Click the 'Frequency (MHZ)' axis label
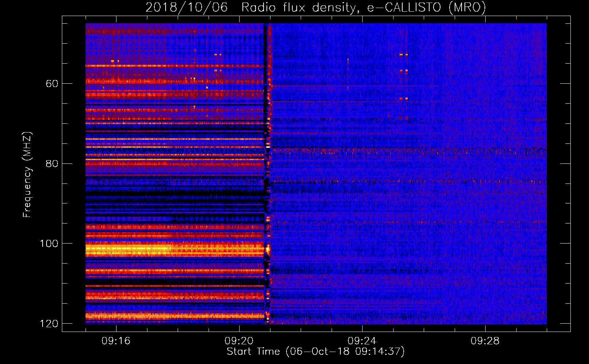This screenshot has height=364, width=589. 27,175
